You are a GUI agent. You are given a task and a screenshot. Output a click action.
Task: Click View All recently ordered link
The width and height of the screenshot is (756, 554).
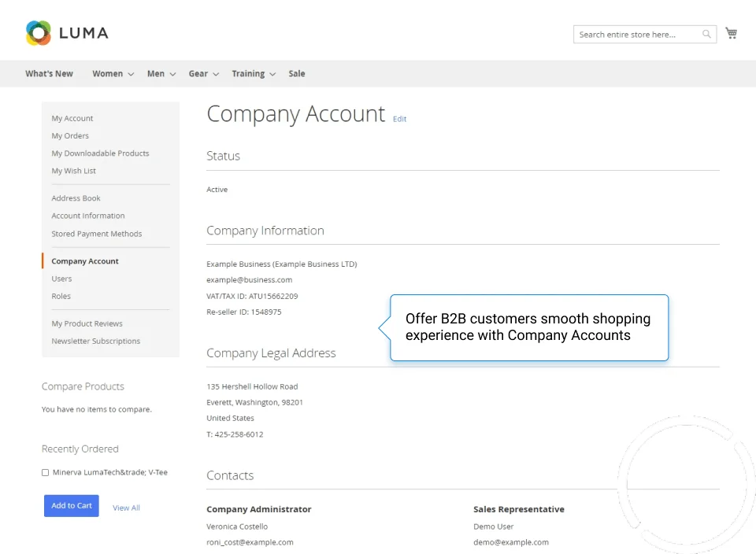tap(126, 508)
